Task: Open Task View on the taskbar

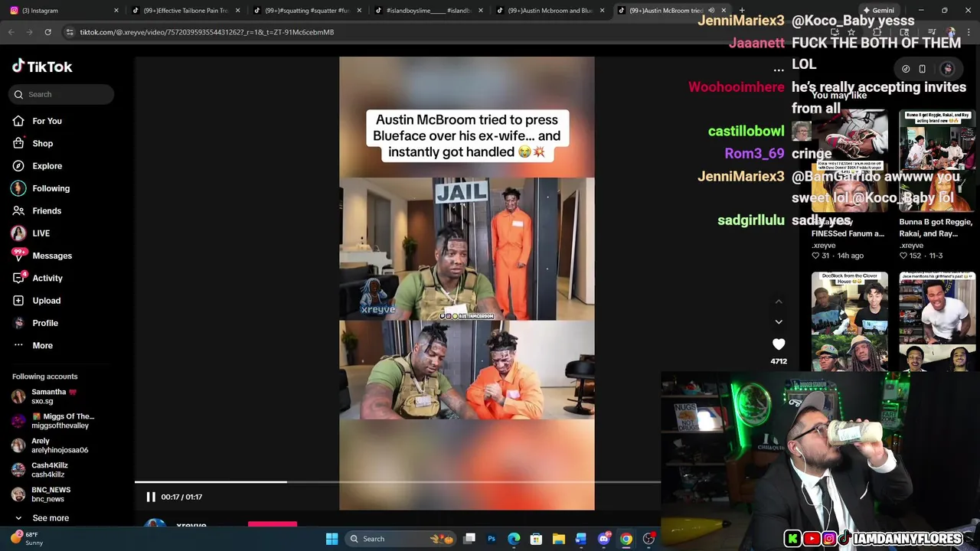Action: click(x=469, y=539)
